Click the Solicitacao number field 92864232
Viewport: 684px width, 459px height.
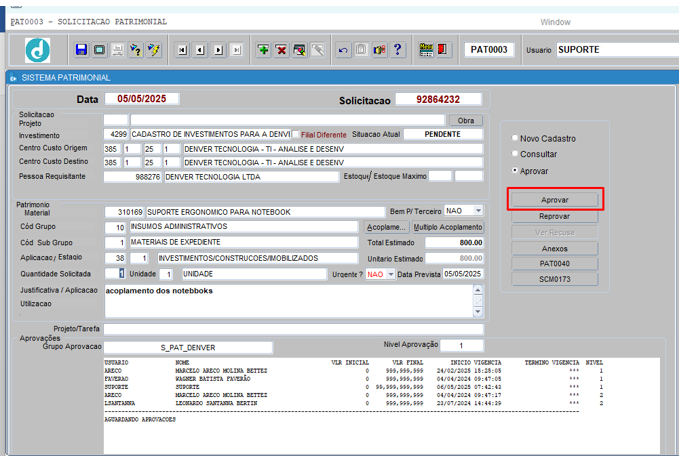[438, 99]
